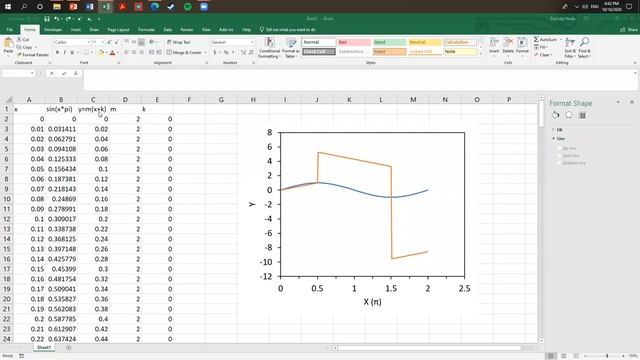Open the font name dropdown
The width and height of the screenshot is (640, 360).
[88, 42]
